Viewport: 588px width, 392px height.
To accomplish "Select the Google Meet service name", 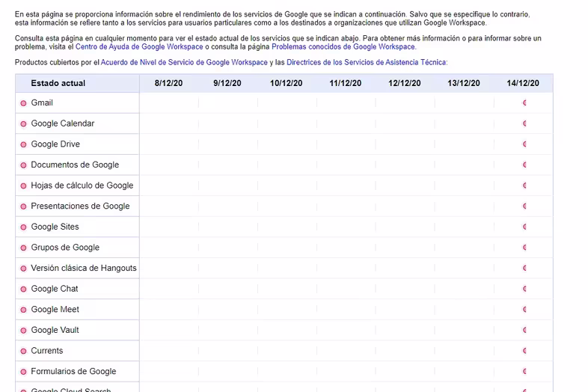I will coord(55,309).
